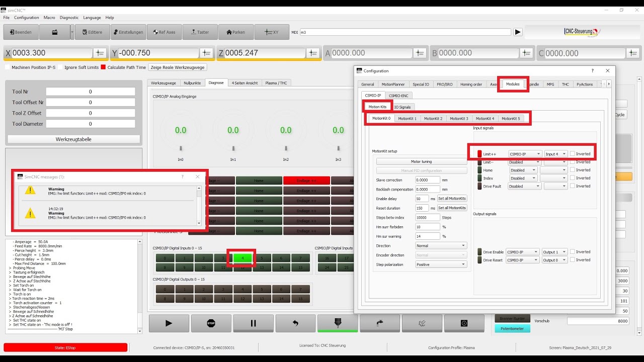644x362 pixels.
Task: Open Direction dropdown set to Normal
Action: pos(441,246)
